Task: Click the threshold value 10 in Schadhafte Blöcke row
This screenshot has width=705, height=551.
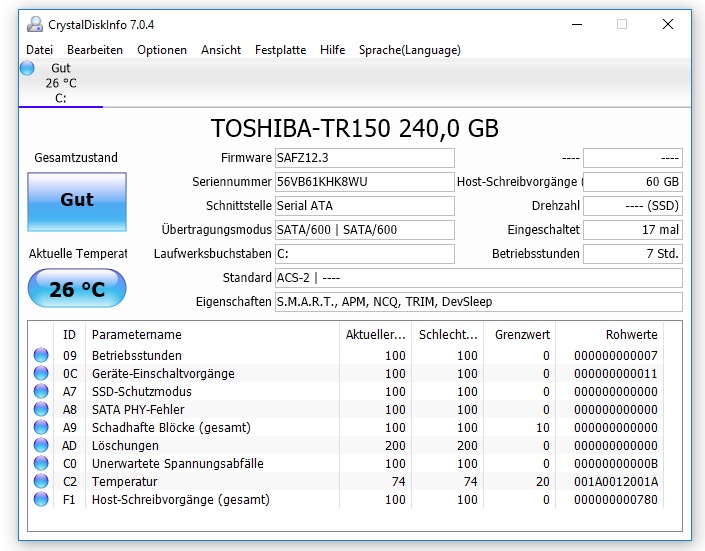Action: (x=543, y=427)
